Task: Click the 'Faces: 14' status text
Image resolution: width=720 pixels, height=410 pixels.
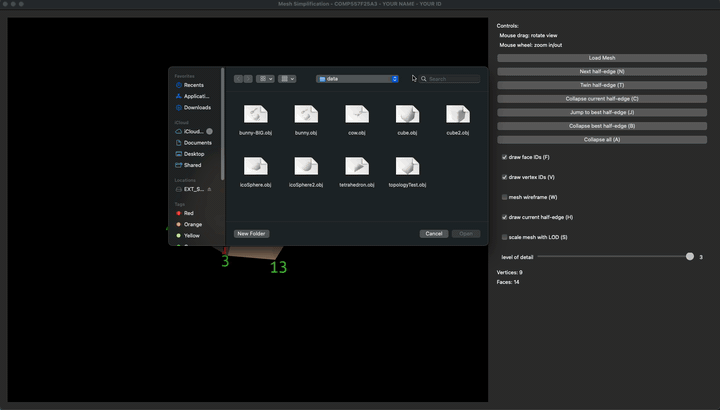Action: click(508, 282)
